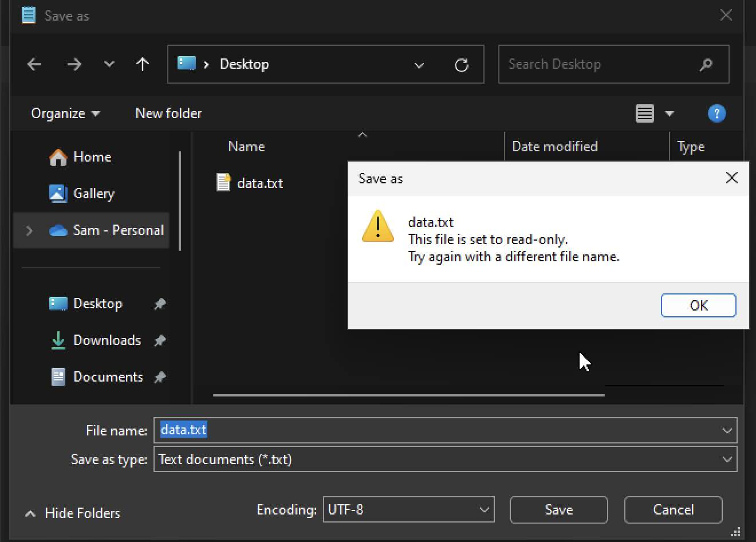
Task: Click the warning triangle icon
Action: 377,226
